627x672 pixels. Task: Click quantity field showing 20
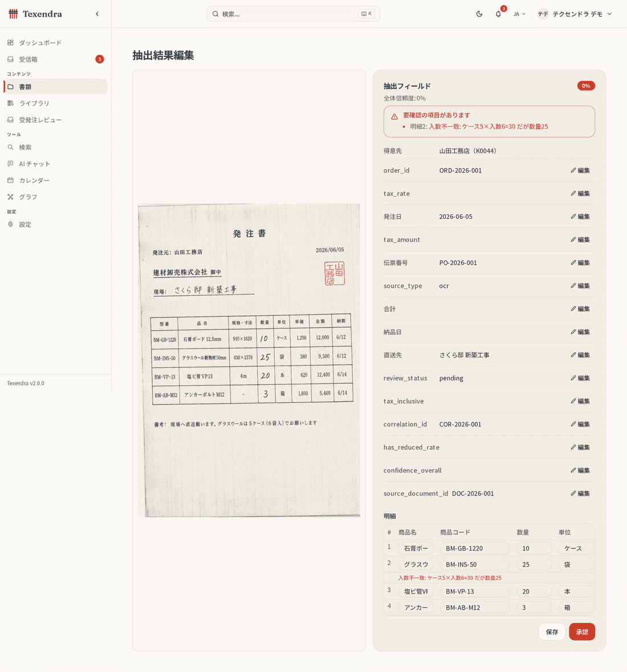tap(534, 592)
